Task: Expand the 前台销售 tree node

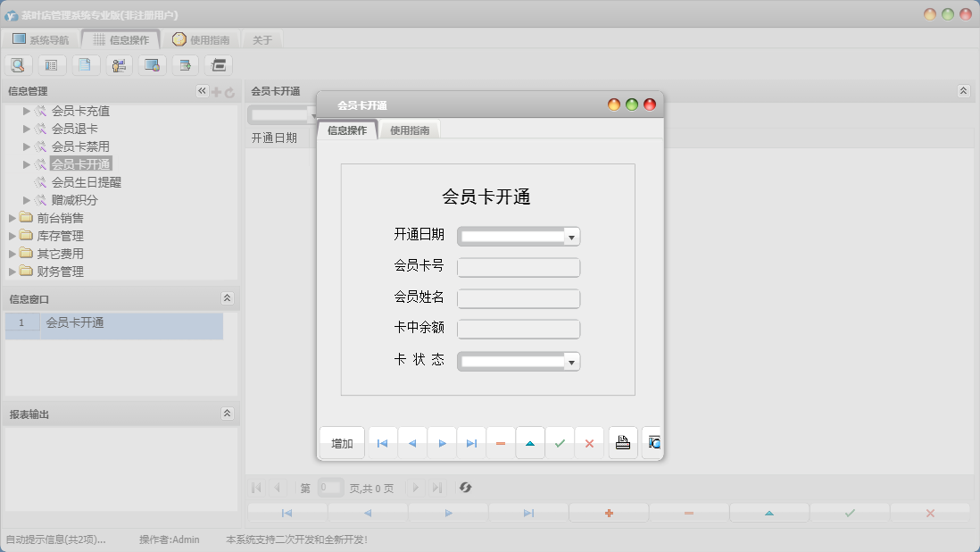Action: click(12, 217)
